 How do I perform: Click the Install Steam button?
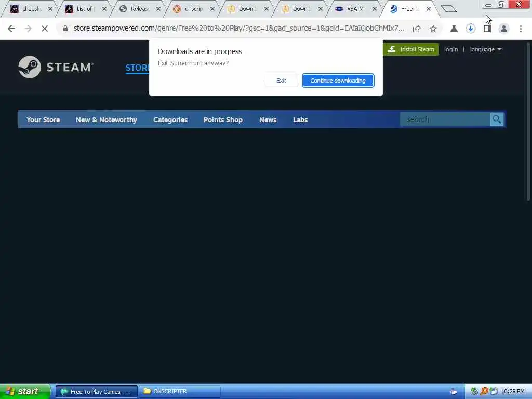(x=411, y=49)
